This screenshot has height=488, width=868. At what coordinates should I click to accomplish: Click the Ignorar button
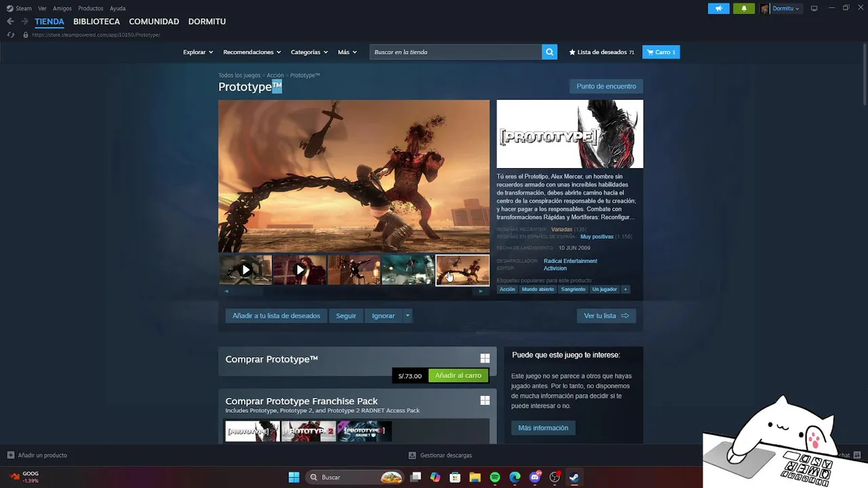383,316
